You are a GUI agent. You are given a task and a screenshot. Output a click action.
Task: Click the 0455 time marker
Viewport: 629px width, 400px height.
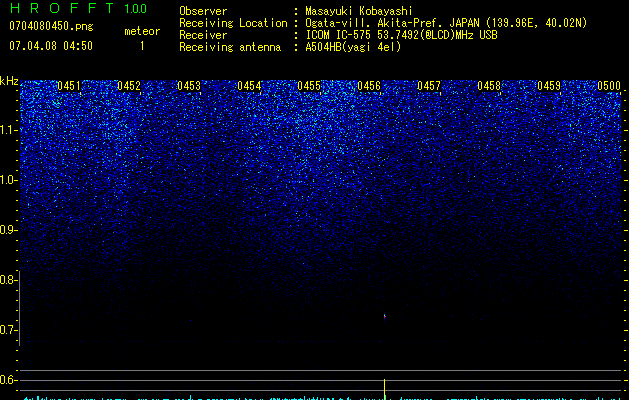(309, 86)
